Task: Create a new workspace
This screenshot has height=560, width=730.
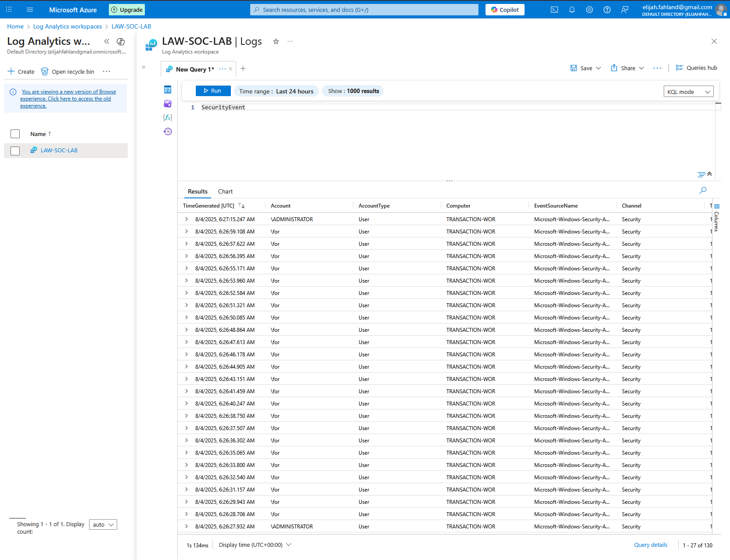Action: pos(21,72)
